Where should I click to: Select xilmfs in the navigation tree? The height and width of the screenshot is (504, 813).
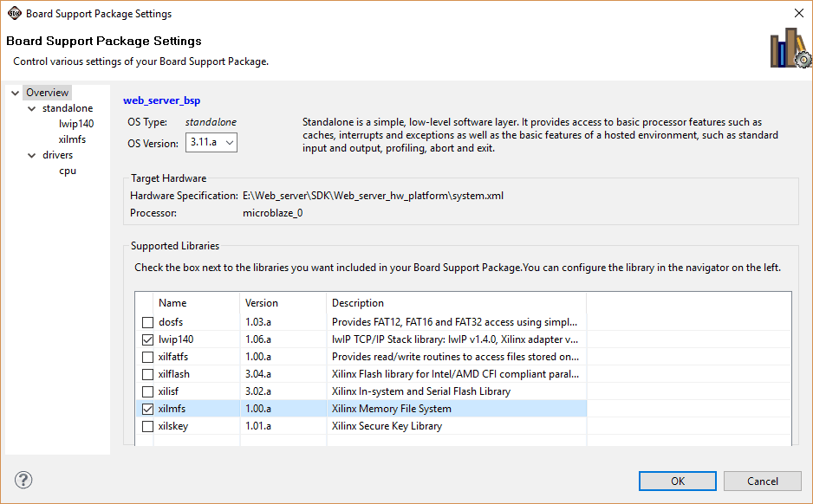[72, 139]
